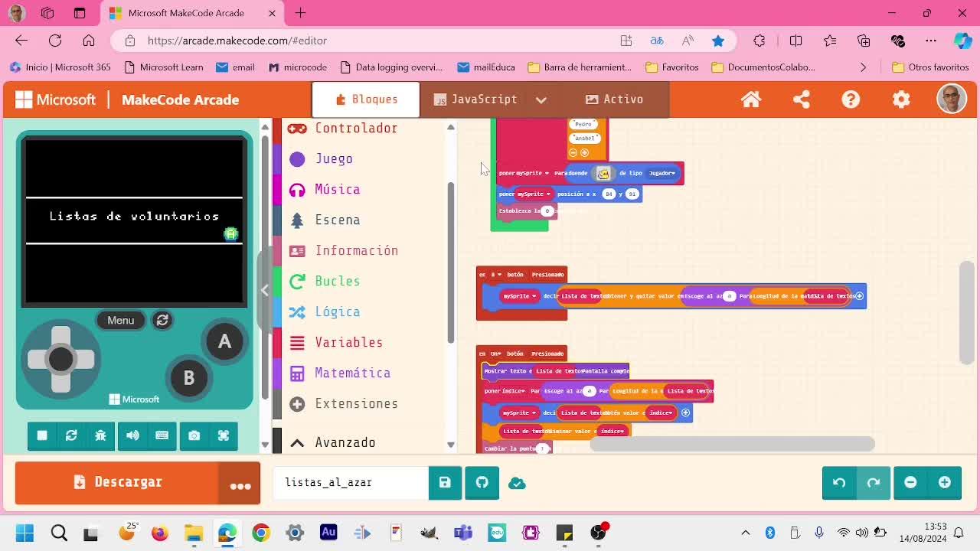Open more download options menu
980x551 pixels.
pos(240,484)
